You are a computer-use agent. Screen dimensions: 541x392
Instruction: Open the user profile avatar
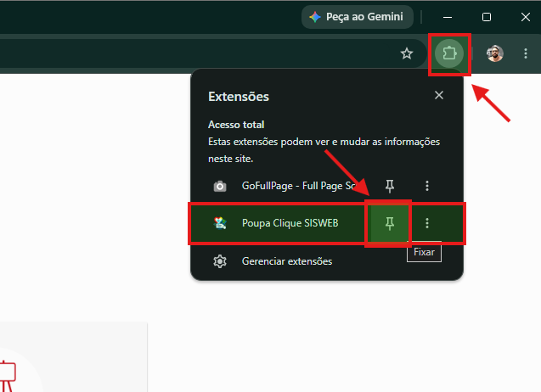tap(495, 53)
